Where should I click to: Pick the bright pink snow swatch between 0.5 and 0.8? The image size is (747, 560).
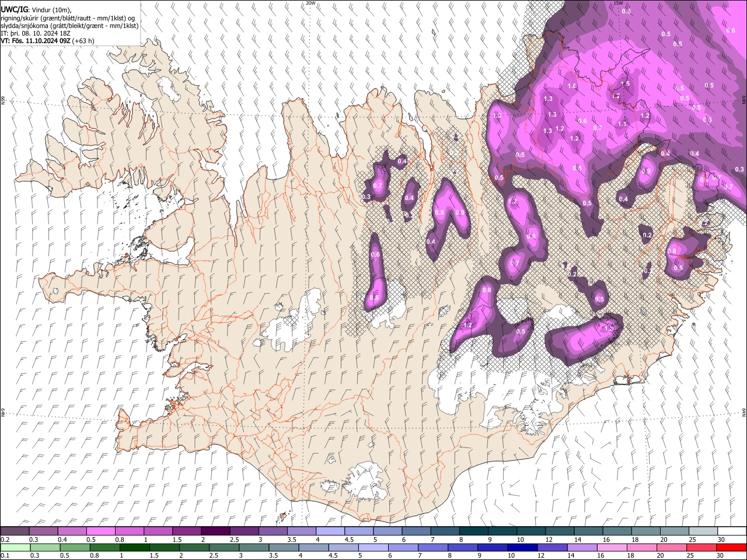click(100, 531)
